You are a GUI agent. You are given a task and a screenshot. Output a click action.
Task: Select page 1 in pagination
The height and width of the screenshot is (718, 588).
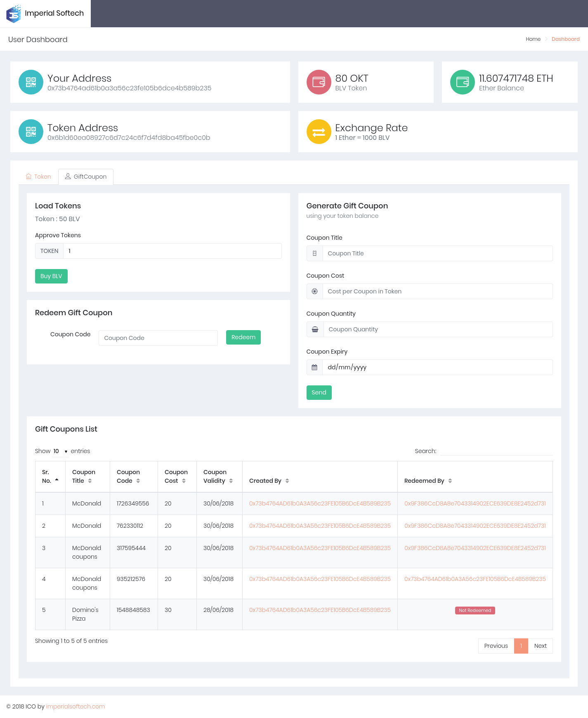click(x=521, y=646)
